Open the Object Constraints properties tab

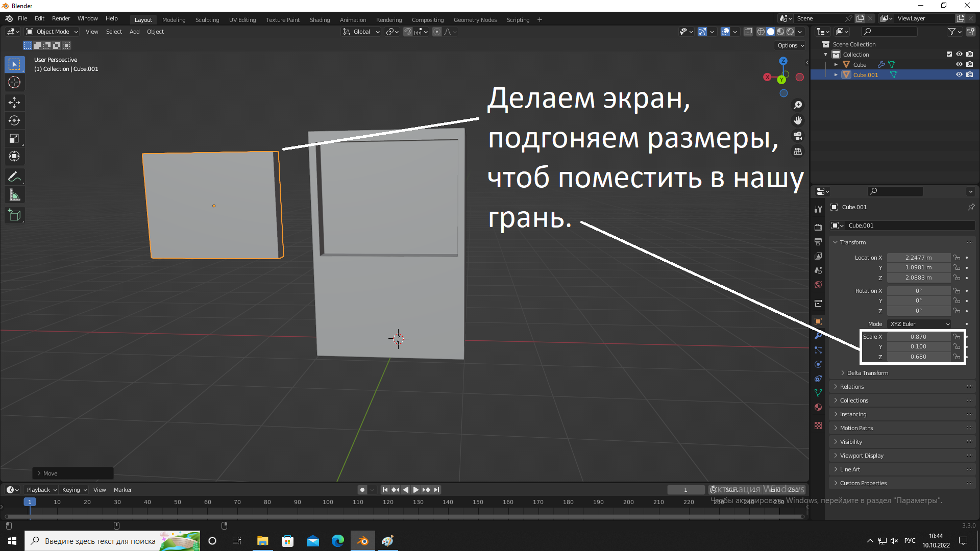818,379
